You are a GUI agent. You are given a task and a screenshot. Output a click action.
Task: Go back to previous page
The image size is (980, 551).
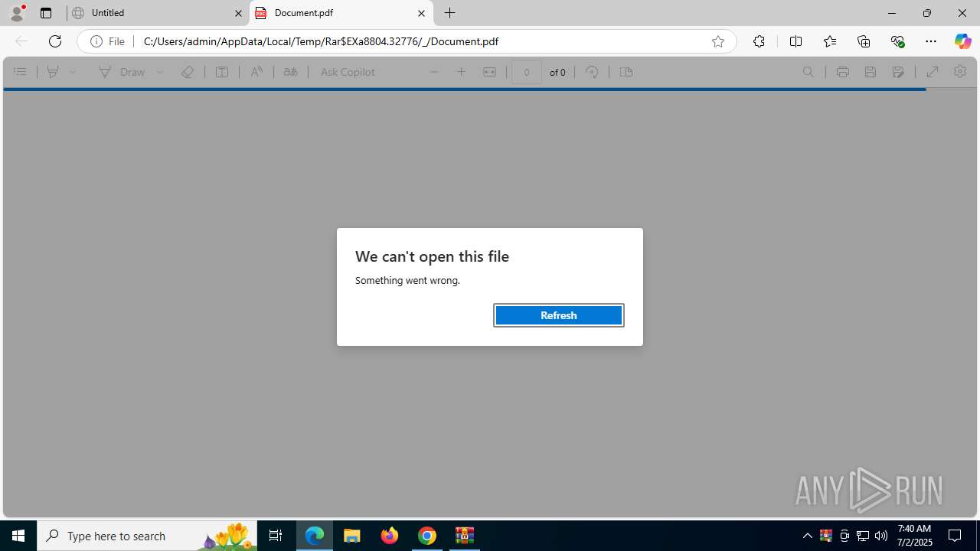[x=21, y=41]
